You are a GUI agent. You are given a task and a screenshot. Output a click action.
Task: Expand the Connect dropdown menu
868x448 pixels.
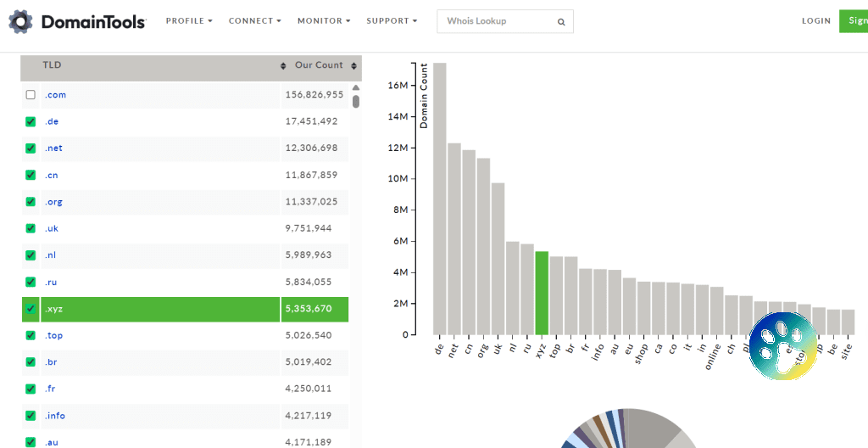(254, 21)
